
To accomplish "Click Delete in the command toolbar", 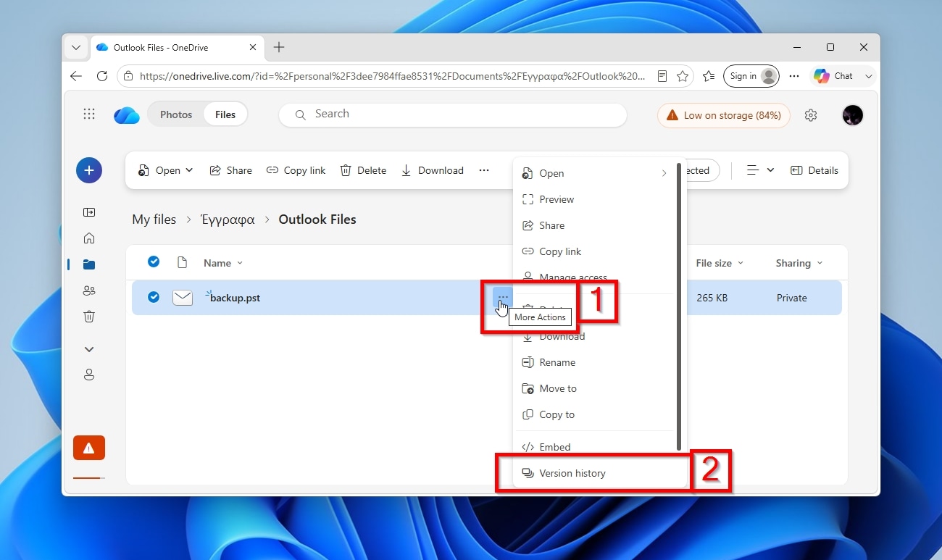I will [x=363, y=170].
